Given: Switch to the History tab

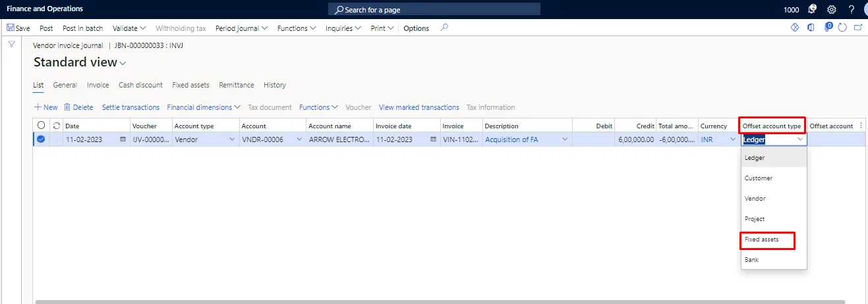Looking at the screenshot, I should [x=275, y=85].
